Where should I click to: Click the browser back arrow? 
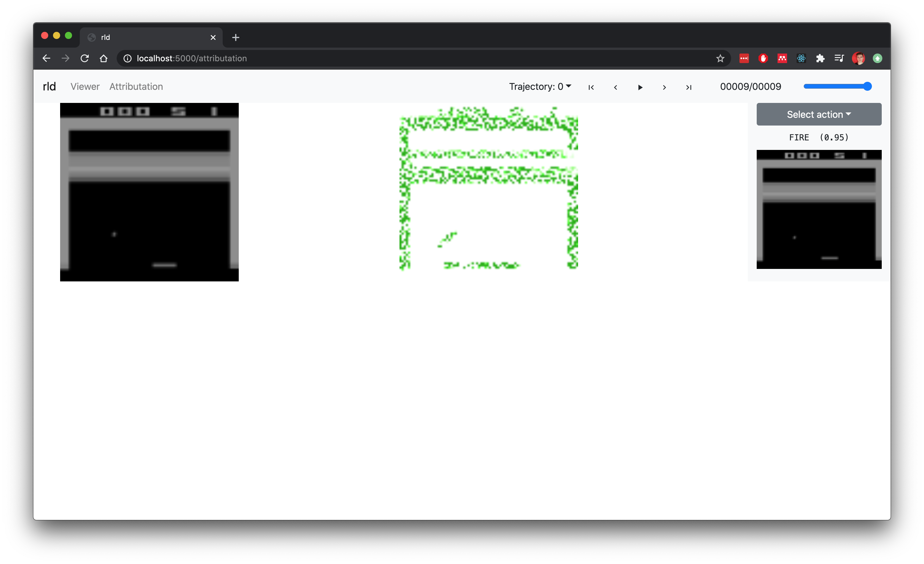[46, 59]
